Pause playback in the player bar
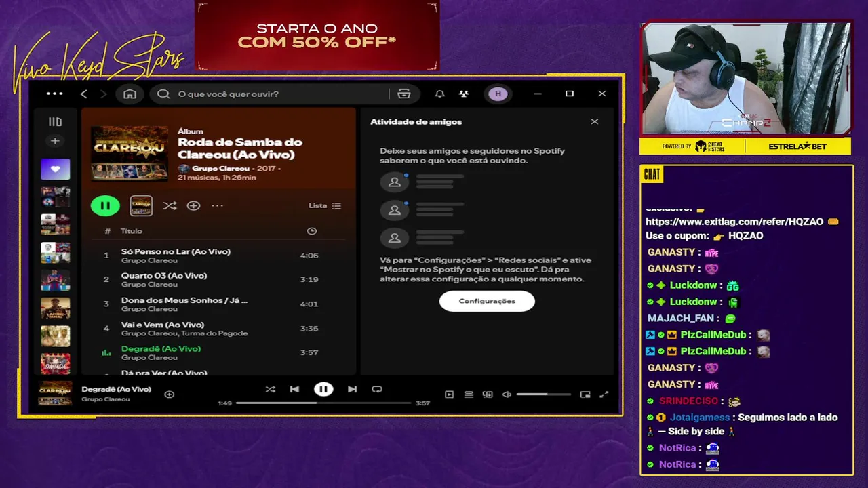The width and height of the screenshot is (868, 488). coord(323,389)
